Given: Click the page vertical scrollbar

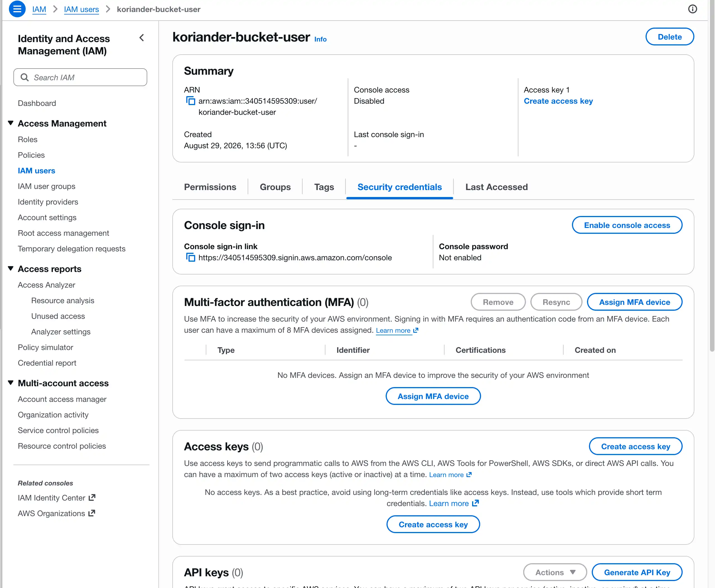Looking at the screenshot, I should tap(712, 176).
